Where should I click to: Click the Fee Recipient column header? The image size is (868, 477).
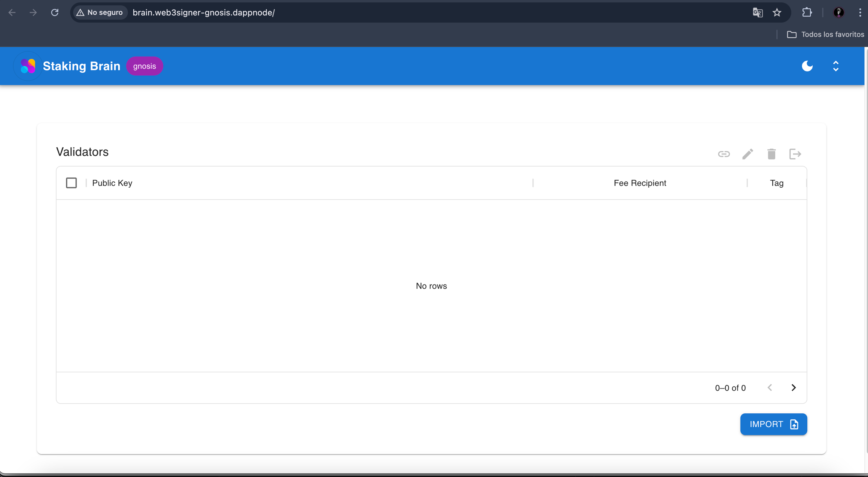tap(640, 183)
